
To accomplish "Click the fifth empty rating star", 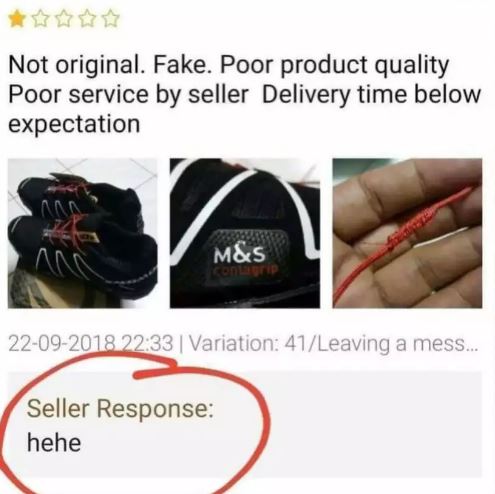I will [x=111, y=19].
